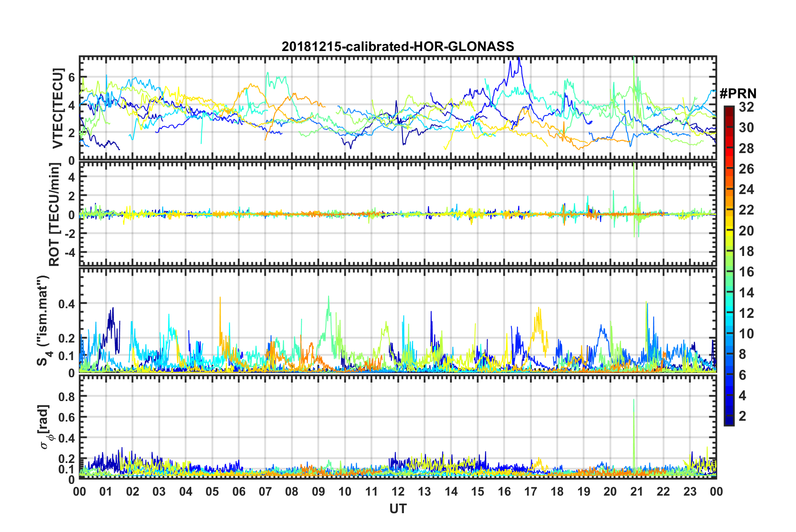Image resolution: width=796 pixels, height=532 pixels.
Task: Click x-axis tick label 13
Action: (424, 491)
